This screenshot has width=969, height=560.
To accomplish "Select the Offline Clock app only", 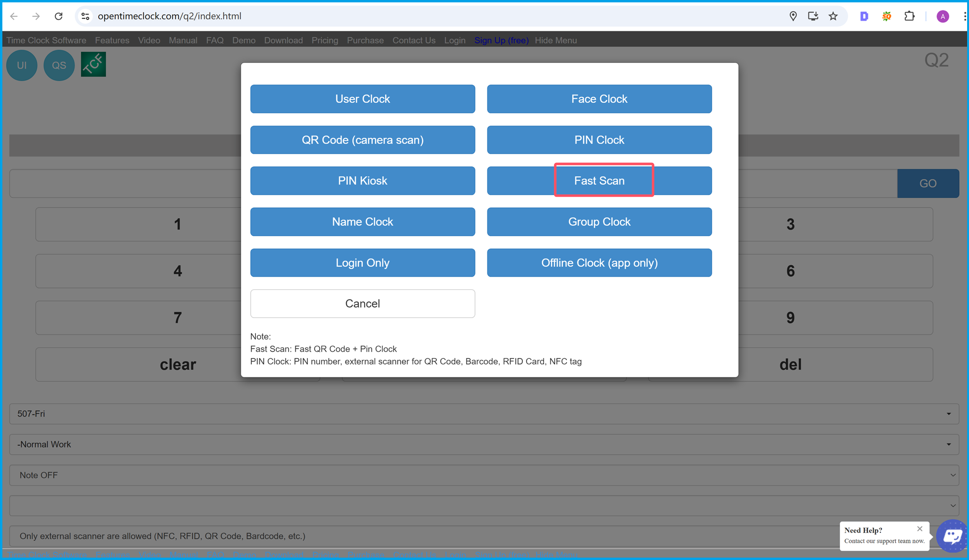I will [x=599, y=263].
